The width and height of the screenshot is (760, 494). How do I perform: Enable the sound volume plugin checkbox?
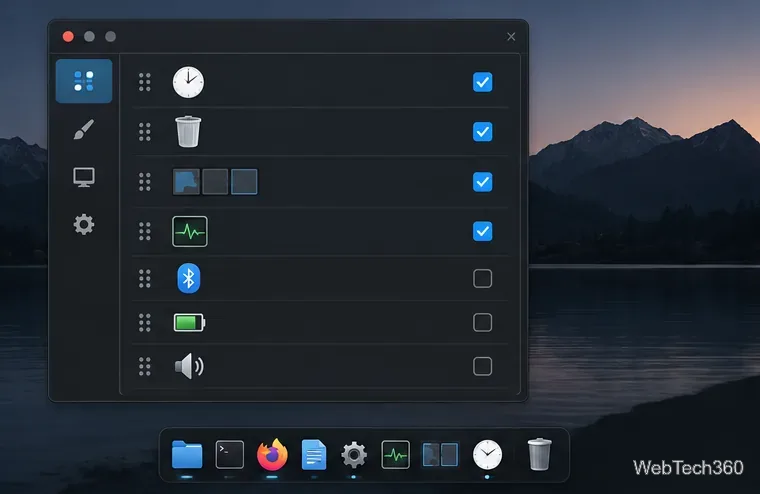coord(482,366)
